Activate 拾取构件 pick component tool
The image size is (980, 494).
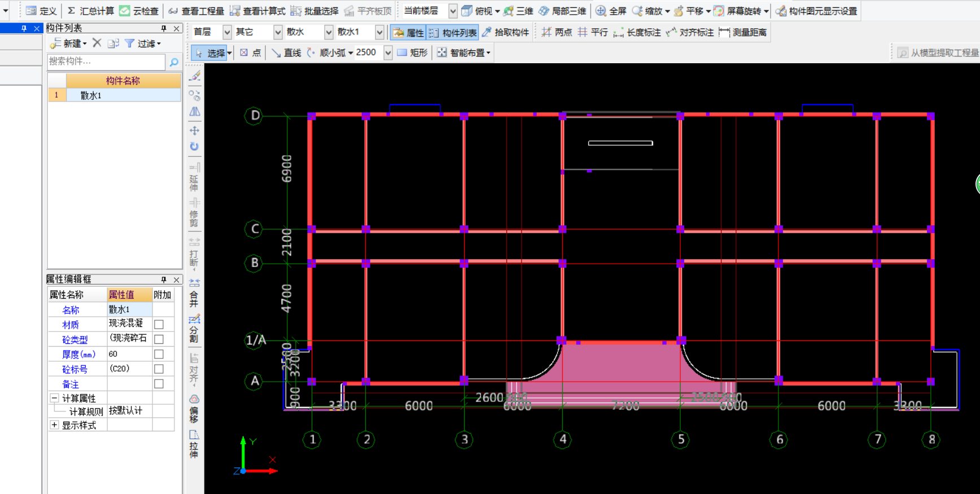505,32
